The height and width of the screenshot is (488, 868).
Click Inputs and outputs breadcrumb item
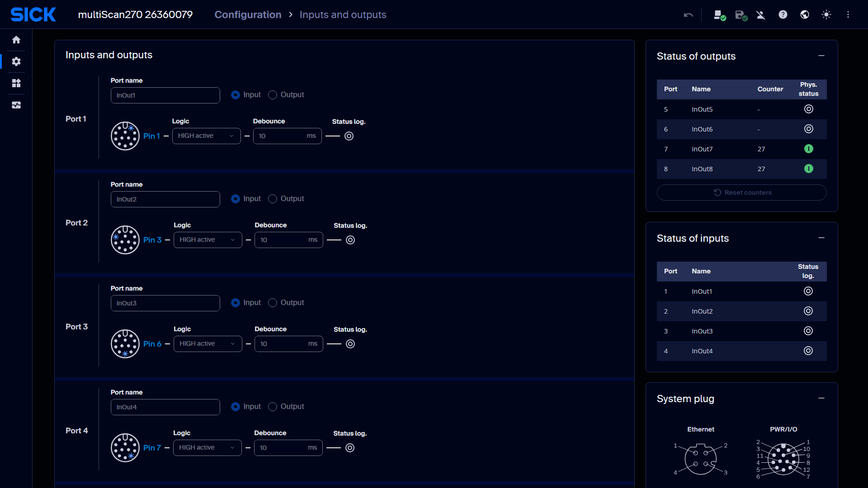343,14
